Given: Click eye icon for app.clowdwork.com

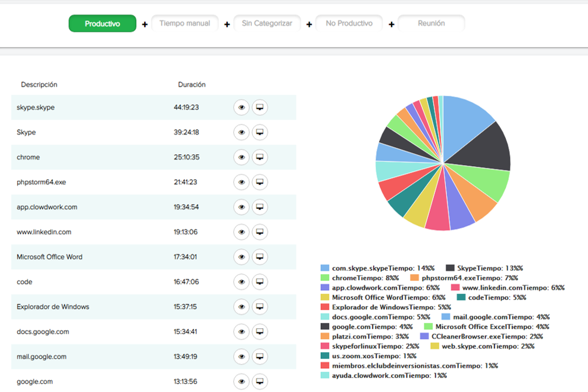Looking at the screenshot, I should [242, 207].
